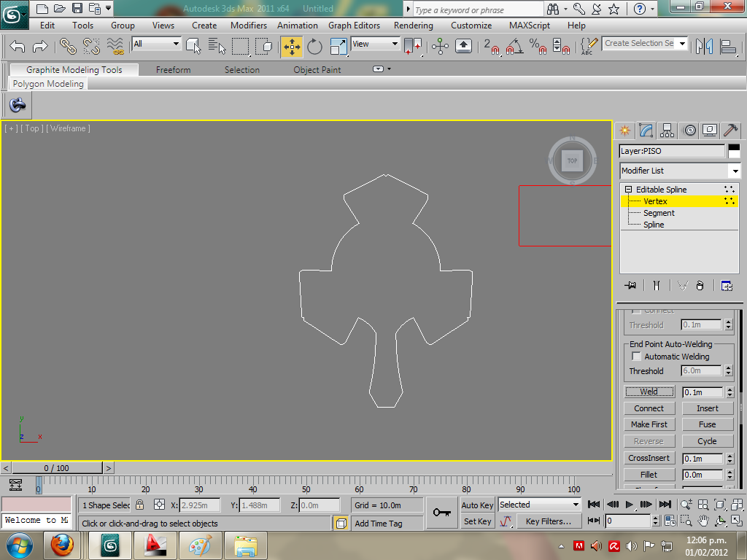Switch to the Object Paint ribbon tab
This screenshot has height=560, width=747.
pyautogui.click(x=317, y=69)
